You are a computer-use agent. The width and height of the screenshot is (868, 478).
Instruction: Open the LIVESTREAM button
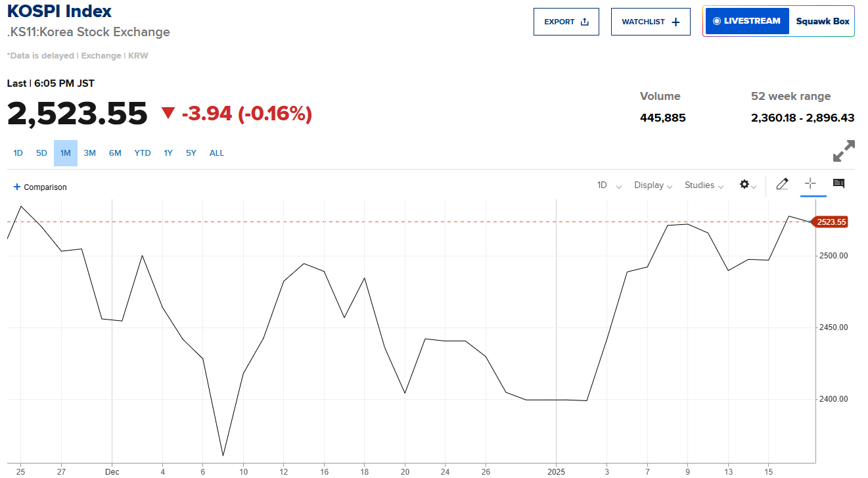point(746,21)
